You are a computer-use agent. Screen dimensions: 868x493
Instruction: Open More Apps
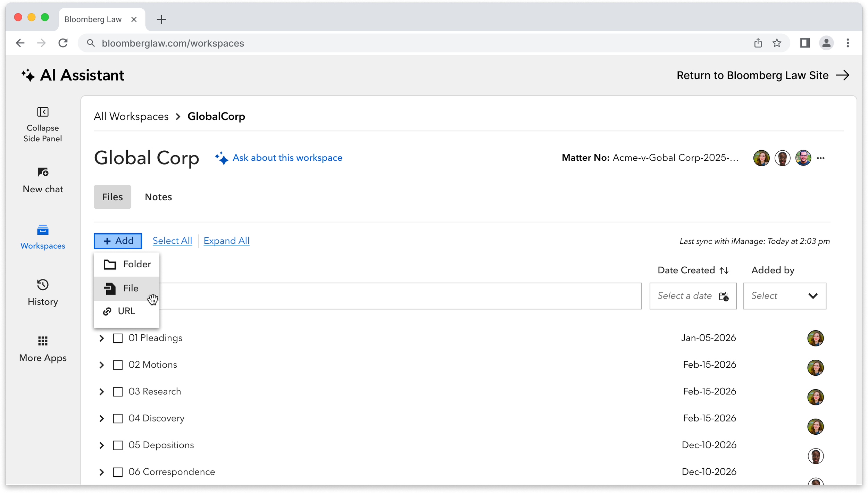(x=42, y=348)
